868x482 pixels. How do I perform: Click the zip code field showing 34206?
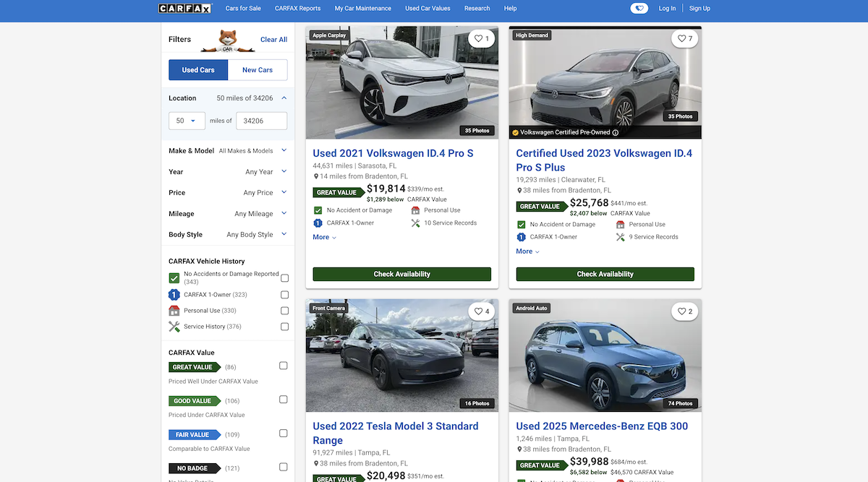(x=262, y=121)
